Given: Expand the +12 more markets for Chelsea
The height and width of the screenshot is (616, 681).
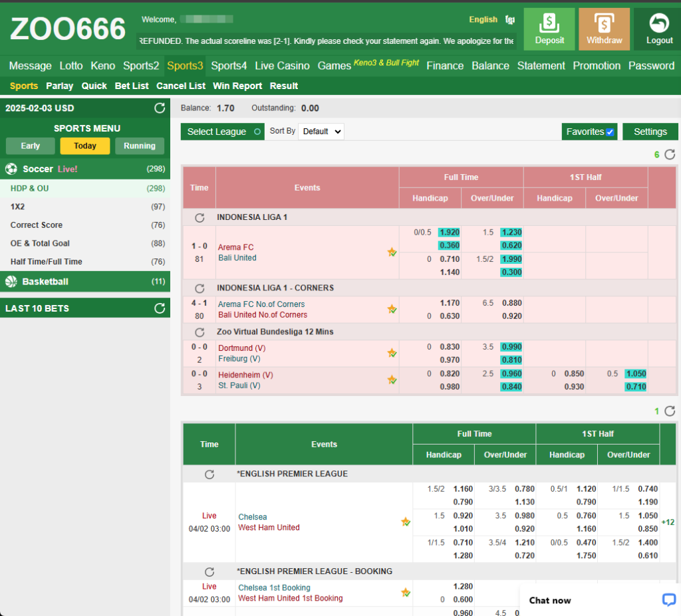Looking at the screenshot, I should [668, 522].
